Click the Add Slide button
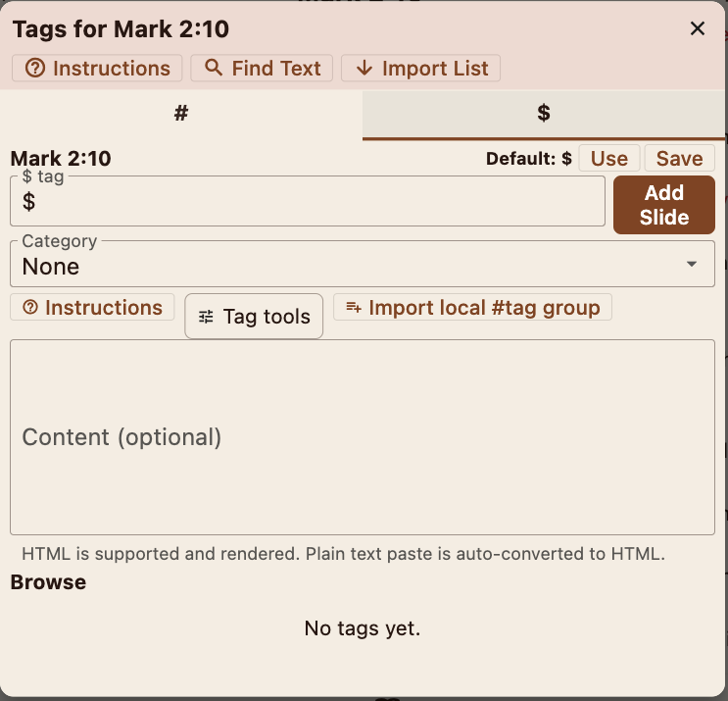The height and width of the screenshot is (701, 728). coord(664,205)
